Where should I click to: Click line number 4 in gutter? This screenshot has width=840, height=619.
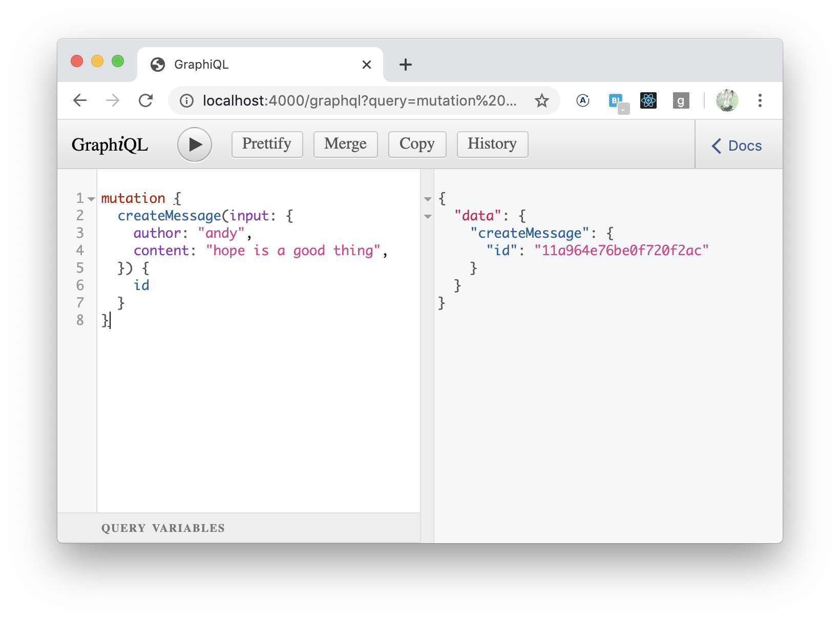pos(80,251)
